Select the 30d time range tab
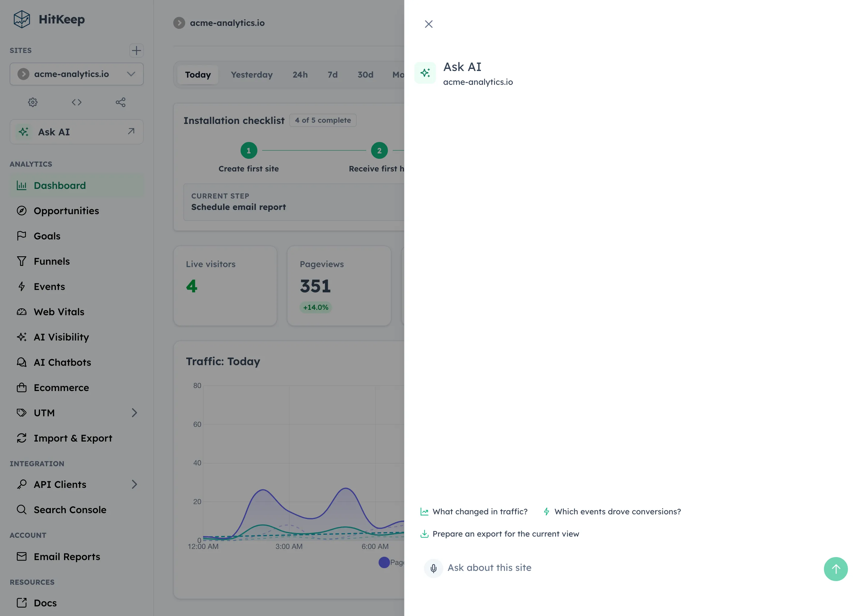866x616 pixels. tap(365, 75)
